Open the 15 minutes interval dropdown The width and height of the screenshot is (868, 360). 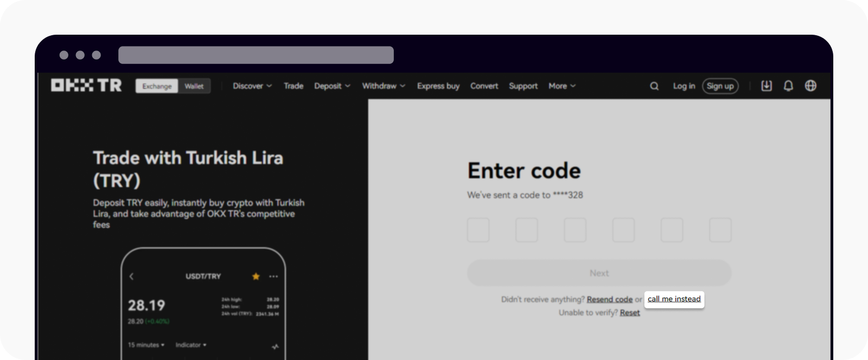(146, 345)
